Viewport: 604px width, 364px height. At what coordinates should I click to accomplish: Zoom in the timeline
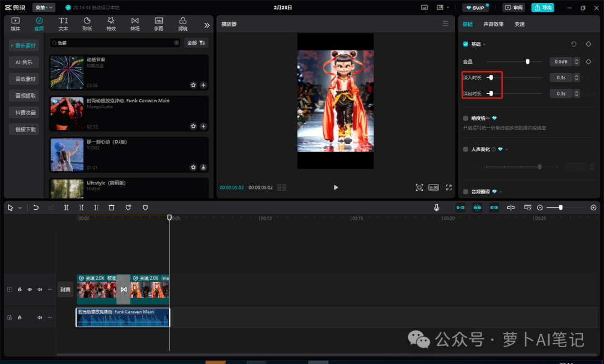click(593, 207)
